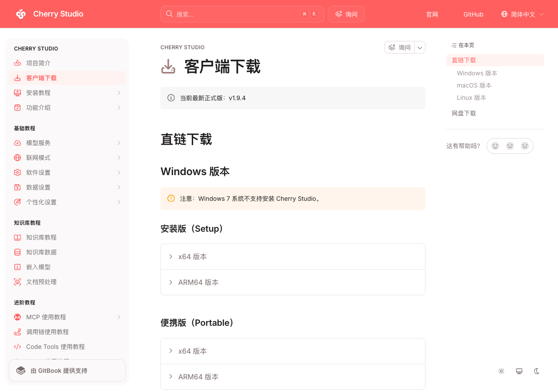
Task: Expand the 联网模式 sidebar chevron
Action: [119, 158]
